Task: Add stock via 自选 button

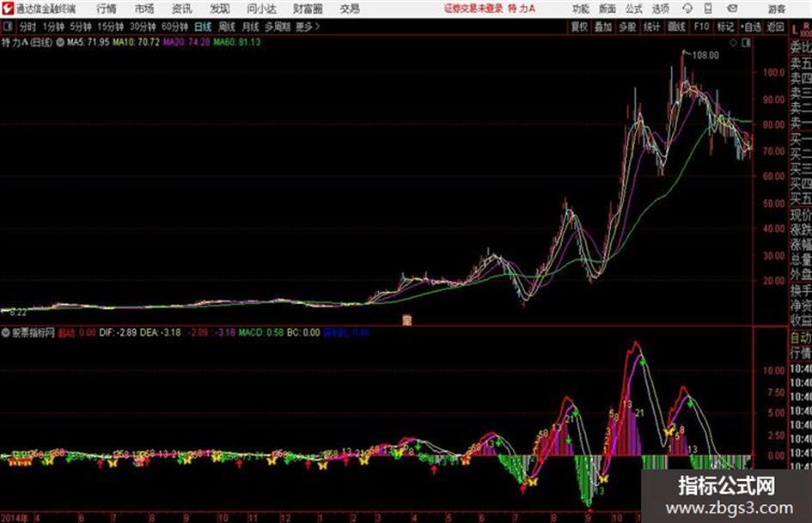Action: tap(750, 27)
